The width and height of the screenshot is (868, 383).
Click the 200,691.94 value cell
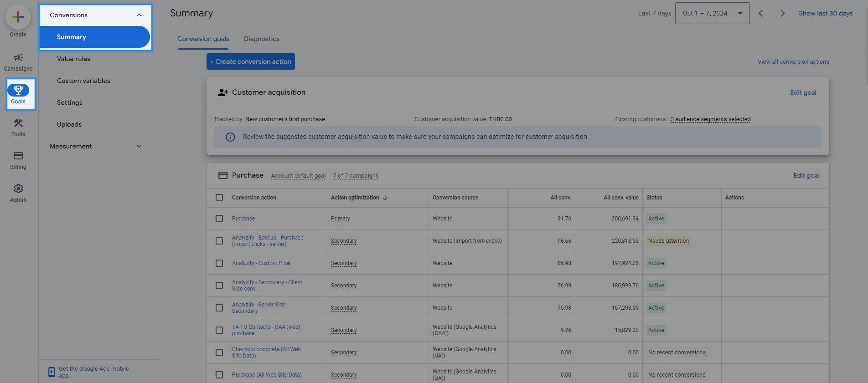(625, 219)
